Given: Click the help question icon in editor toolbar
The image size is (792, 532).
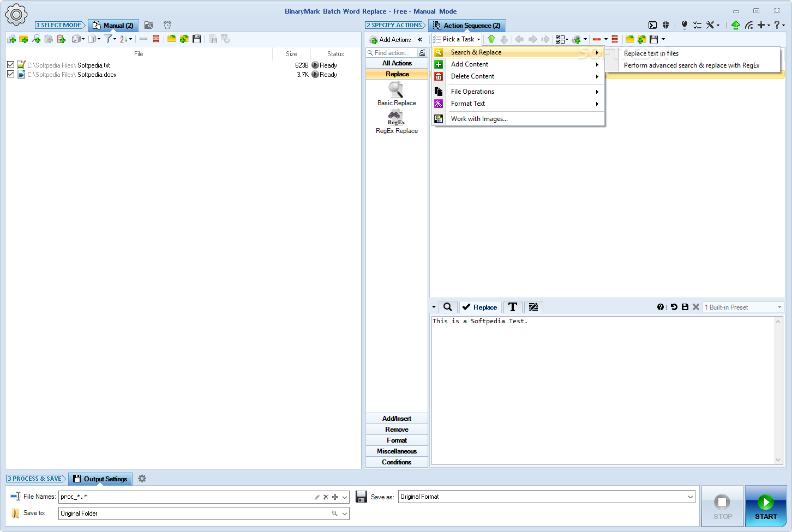Looking at the screenshot, I should [x=661, y=307].
